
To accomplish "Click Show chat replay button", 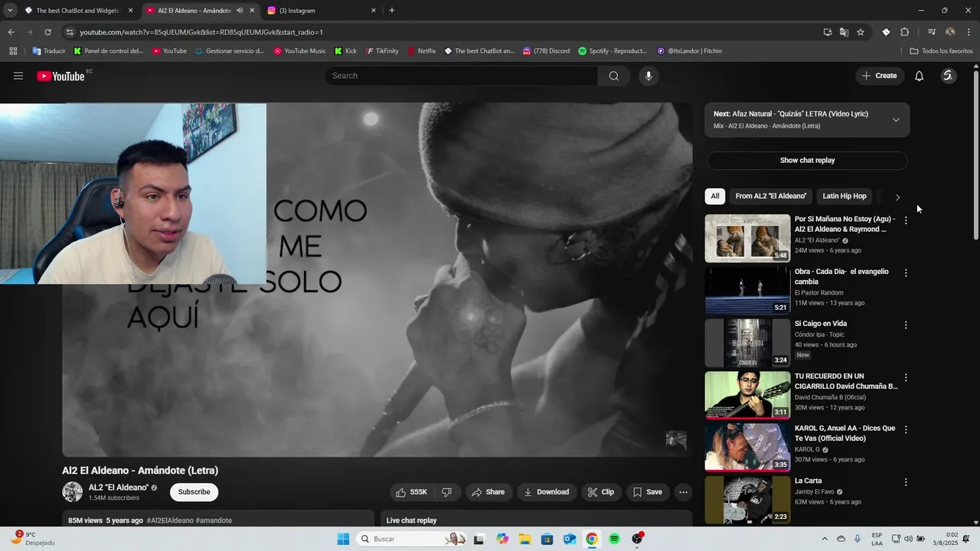I will pyautogui.click(x=807, y=161).
